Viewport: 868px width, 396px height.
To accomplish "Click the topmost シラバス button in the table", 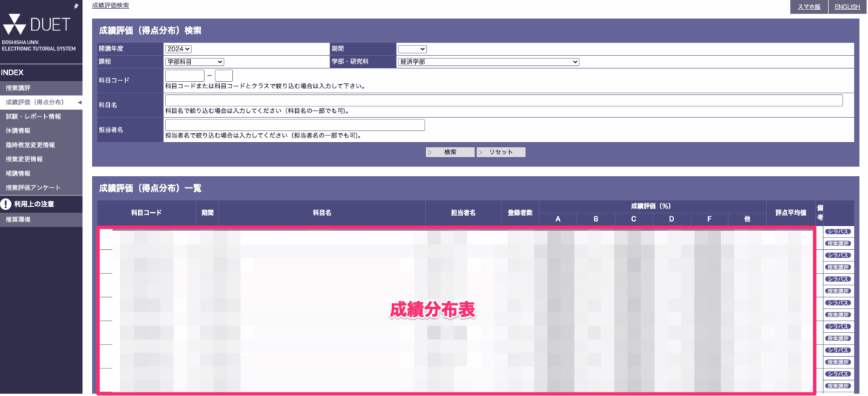I will click(839, 232).
